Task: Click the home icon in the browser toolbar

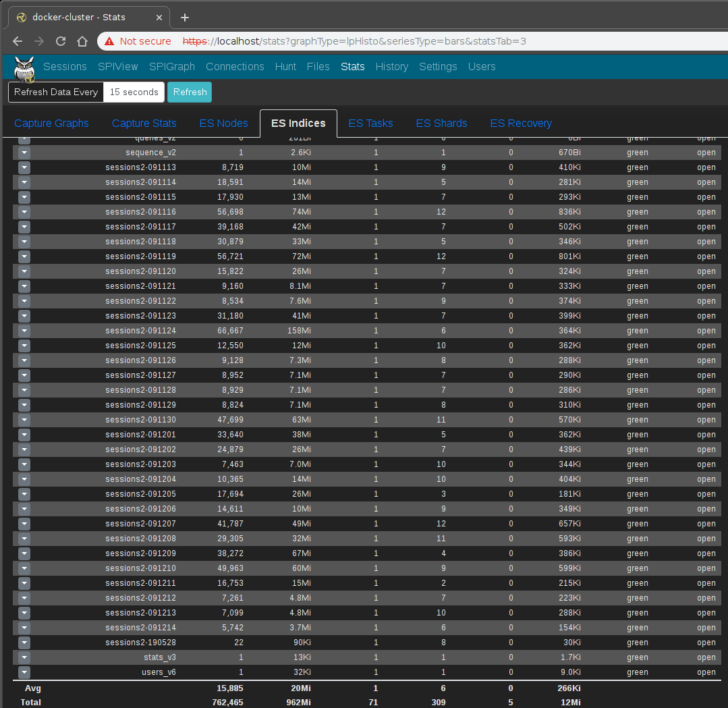Action: point(81,41)
